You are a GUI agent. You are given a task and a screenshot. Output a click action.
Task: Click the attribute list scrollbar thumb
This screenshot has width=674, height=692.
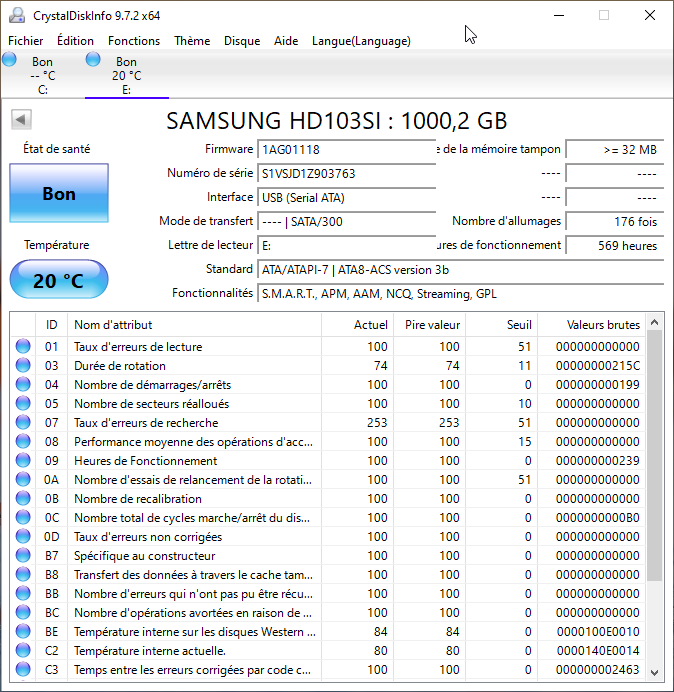pos(655,455)
